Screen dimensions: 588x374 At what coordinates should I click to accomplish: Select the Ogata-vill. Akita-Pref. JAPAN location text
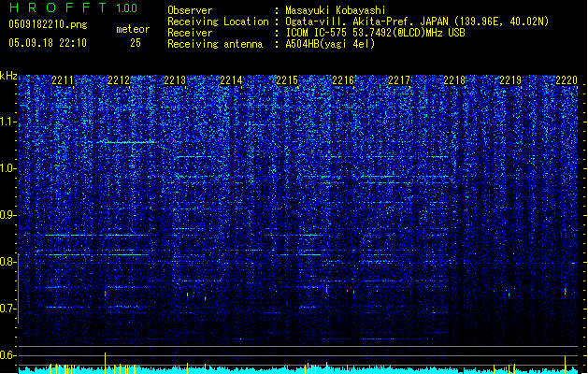tap(417, 22)
